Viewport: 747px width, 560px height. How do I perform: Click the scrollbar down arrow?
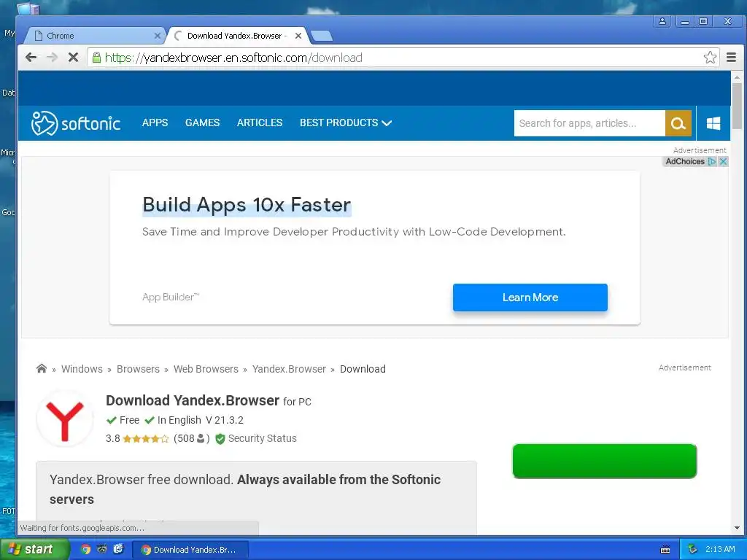point(737,528)
